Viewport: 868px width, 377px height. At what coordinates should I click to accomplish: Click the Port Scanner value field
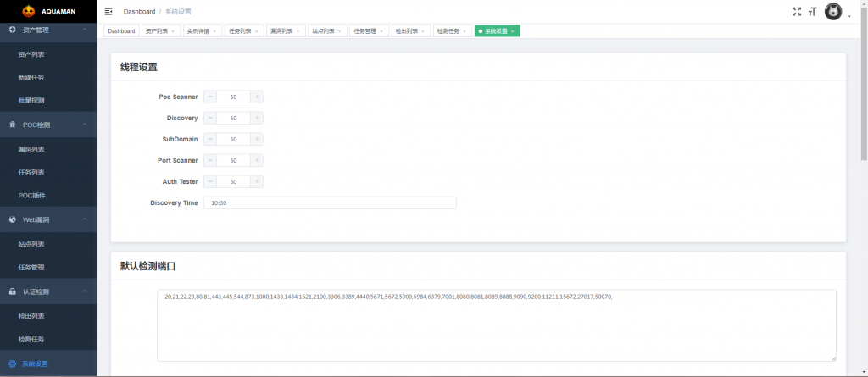pyautogui.click(x=234, y=161)
